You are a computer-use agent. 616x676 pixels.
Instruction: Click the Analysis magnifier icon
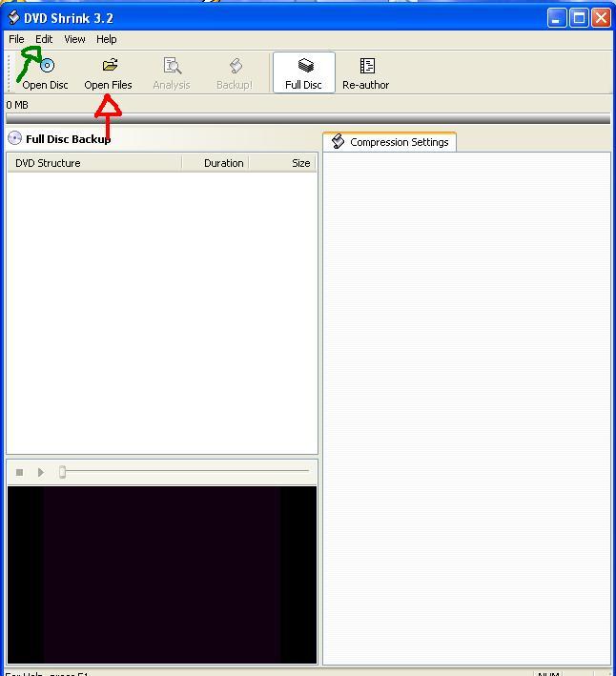coord(172,66)
